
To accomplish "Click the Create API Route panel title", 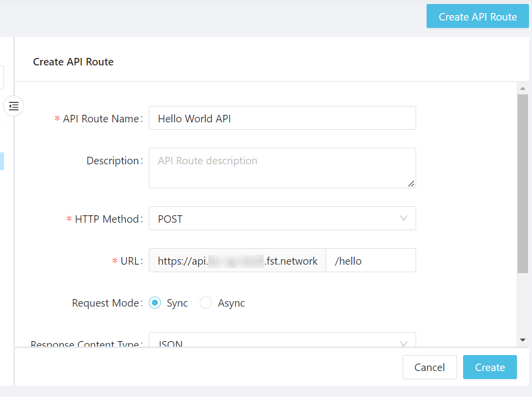I will point(73,62).
